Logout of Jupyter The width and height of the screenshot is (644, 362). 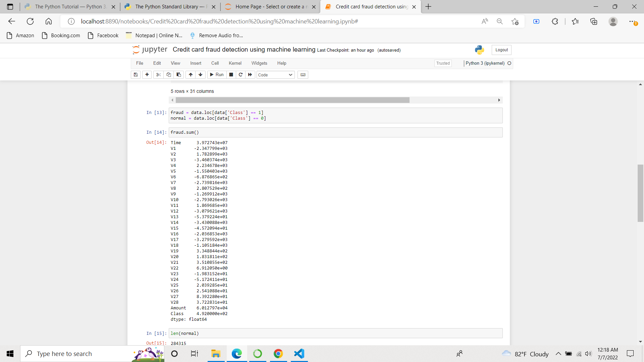click(501, 50)
